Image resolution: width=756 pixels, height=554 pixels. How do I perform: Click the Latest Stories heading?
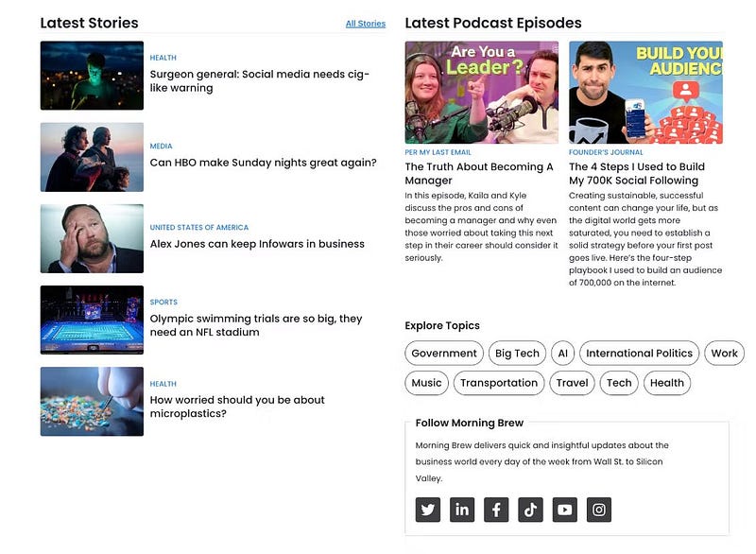pyautogui.click(x=89, y=23)
